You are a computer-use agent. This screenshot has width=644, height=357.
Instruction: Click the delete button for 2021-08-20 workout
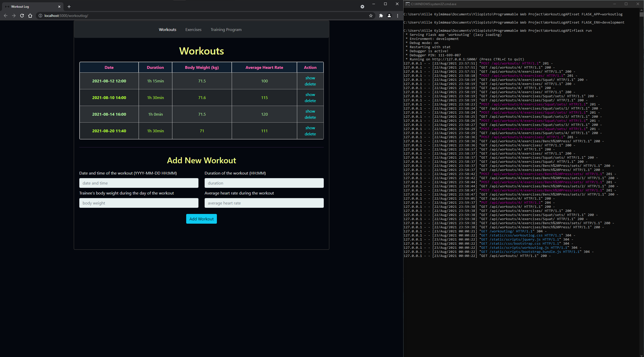tap(310, 134)
